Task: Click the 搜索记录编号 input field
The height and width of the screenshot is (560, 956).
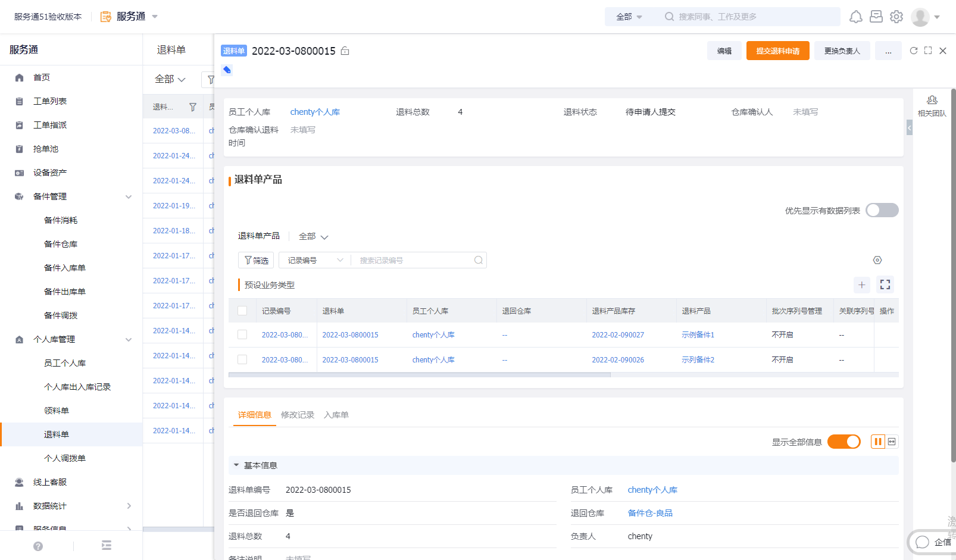Action: tap(414, 260)
